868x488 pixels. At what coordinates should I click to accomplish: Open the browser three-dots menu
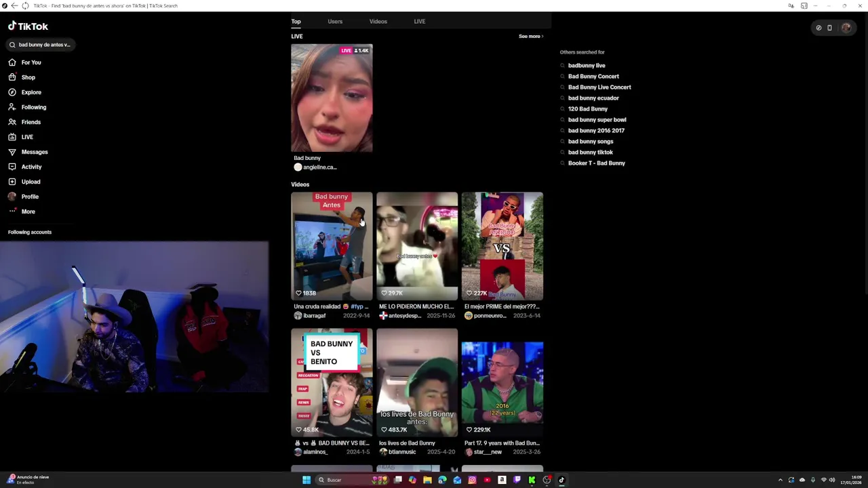[816, 5]
